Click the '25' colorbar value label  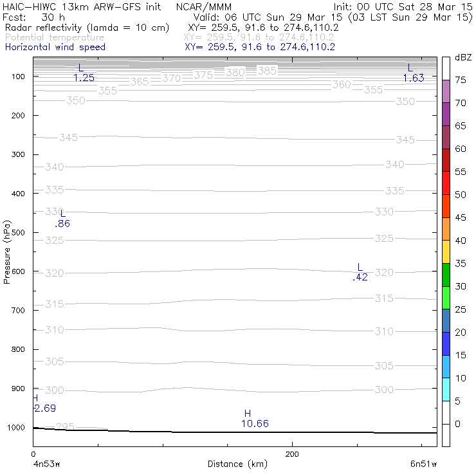tap(460, 309)
